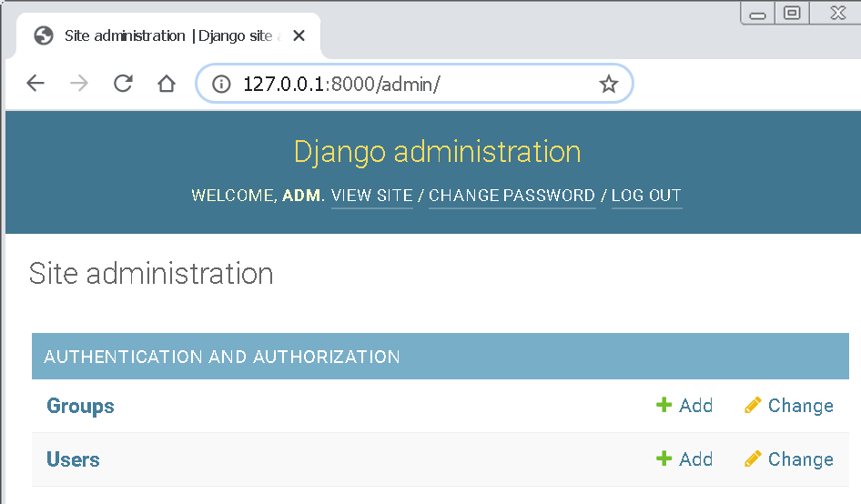The width and height of the screenshot is (861, 504).
Task: Bookmark this page with the star icon
Action: click(x=608, y=84)
